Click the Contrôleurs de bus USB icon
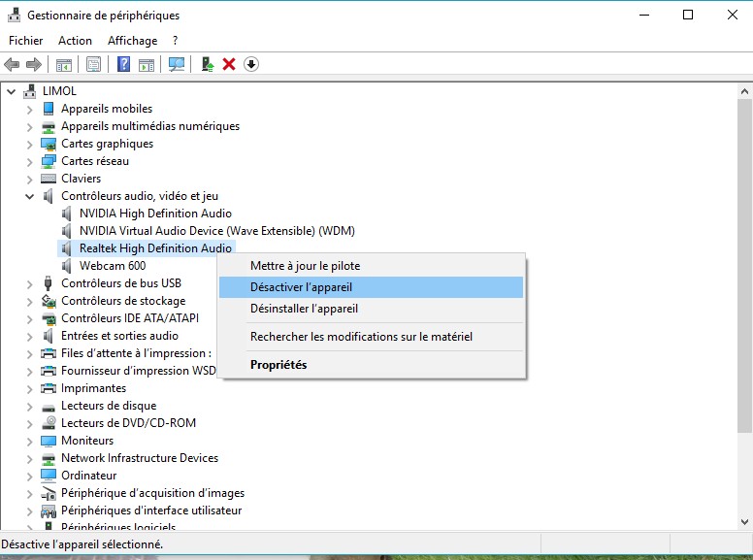This screenshot has width=753, height=560. tap(48, 283)
